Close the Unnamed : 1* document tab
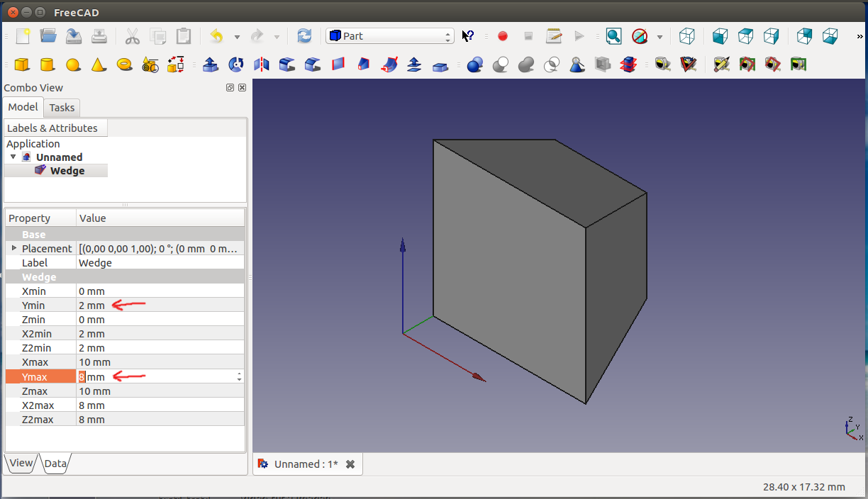 pyautogui.click(x=350, y=464)
